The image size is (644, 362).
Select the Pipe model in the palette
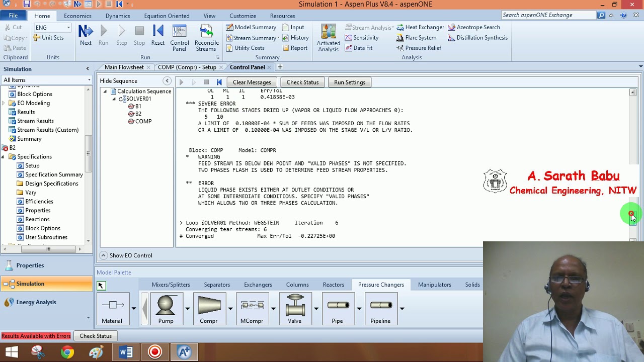click(x=338, y=309)
